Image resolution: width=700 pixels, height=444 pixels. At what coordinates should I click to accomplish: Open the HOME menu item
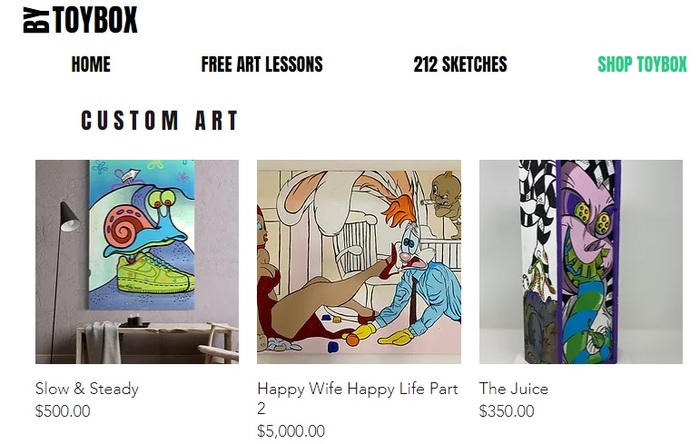pos(91,64)
